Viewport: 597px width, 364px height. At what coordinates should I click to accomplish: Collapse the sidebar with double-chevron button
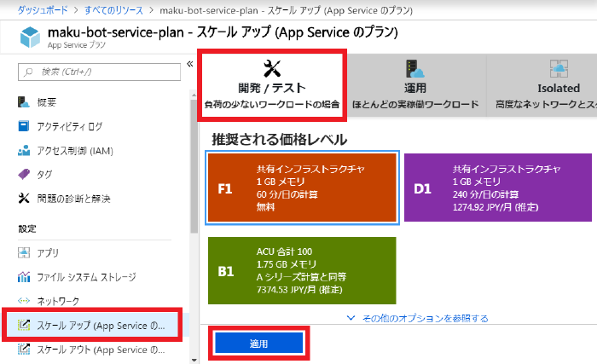click(189, 64)
